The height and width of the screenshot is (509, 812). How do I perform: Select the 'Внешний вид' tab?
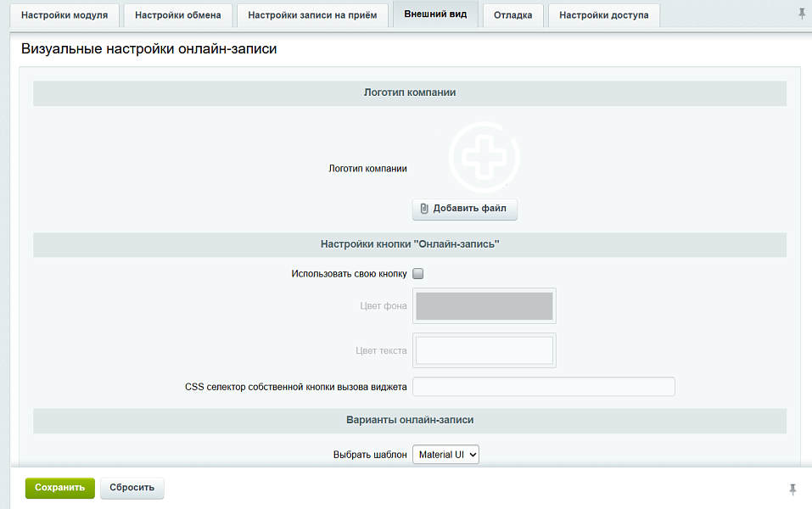tap(435, 14)
